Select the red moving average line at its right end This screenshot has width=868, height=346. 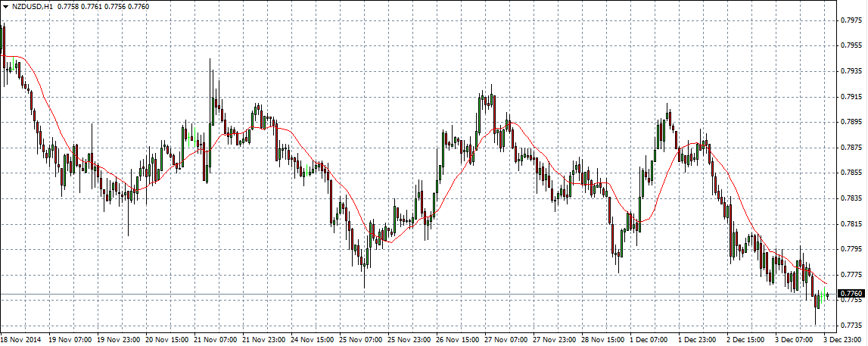click(827, 284)
